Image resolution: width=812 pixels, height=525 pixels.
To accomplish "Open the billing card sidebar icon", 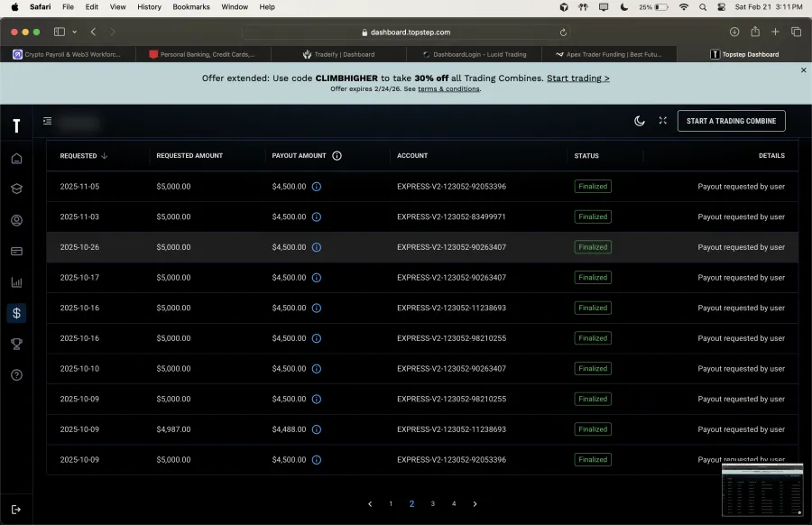I will point(16,251).
